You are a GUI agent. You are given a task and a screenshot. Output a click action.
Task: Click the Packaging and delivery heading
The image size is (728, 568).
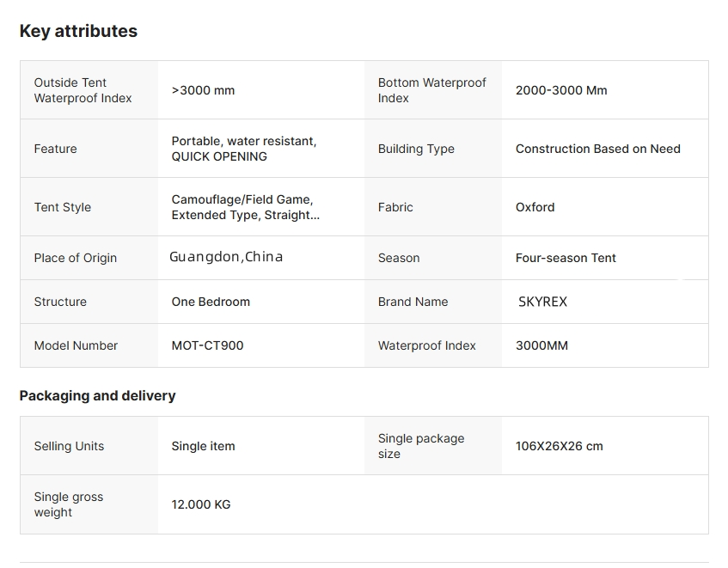(97, 395)
